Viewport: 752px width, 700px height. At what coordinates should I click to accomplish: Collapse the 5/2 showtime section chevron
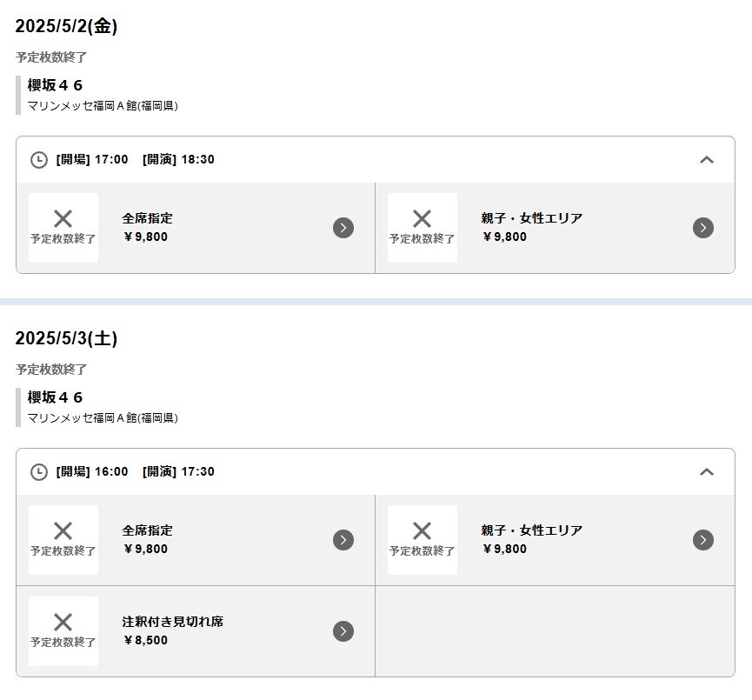[707, 160]
